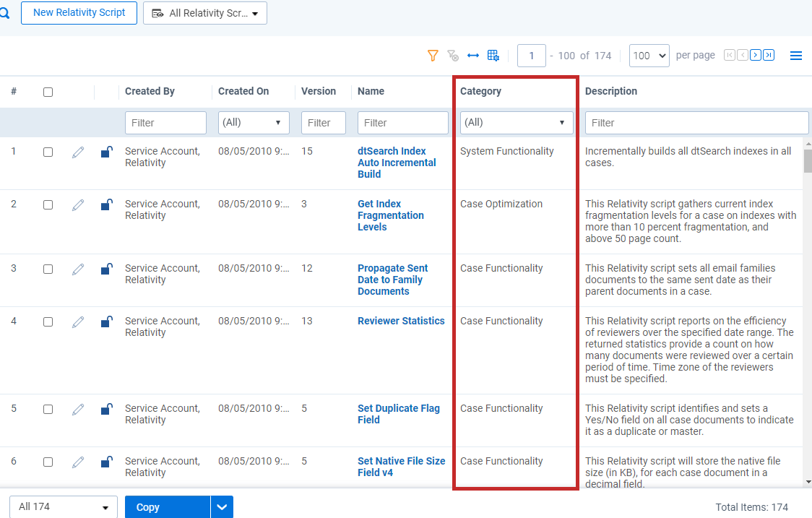Check the box for row 4 Reviewer Statistics
Screen dimensions: 812x518
tap(48, 322)
